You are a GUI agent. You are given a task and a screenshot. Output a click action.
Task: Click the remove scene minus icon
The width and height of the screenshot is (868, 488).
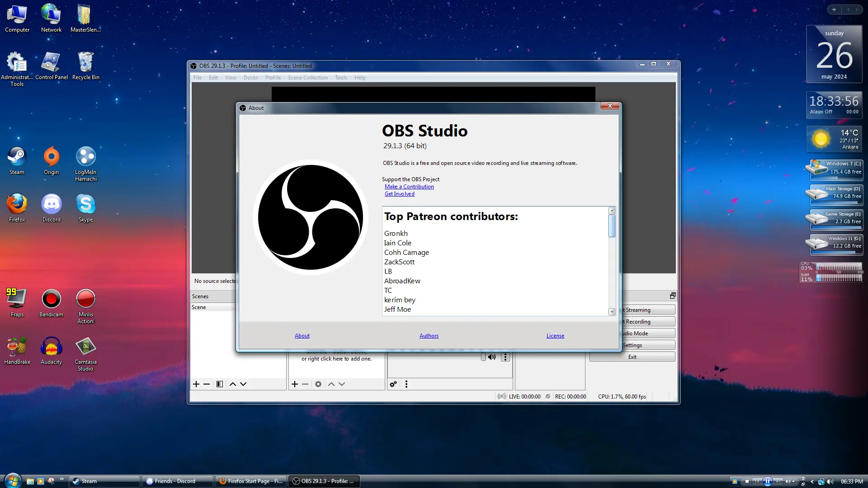click(x=207, y=384)
